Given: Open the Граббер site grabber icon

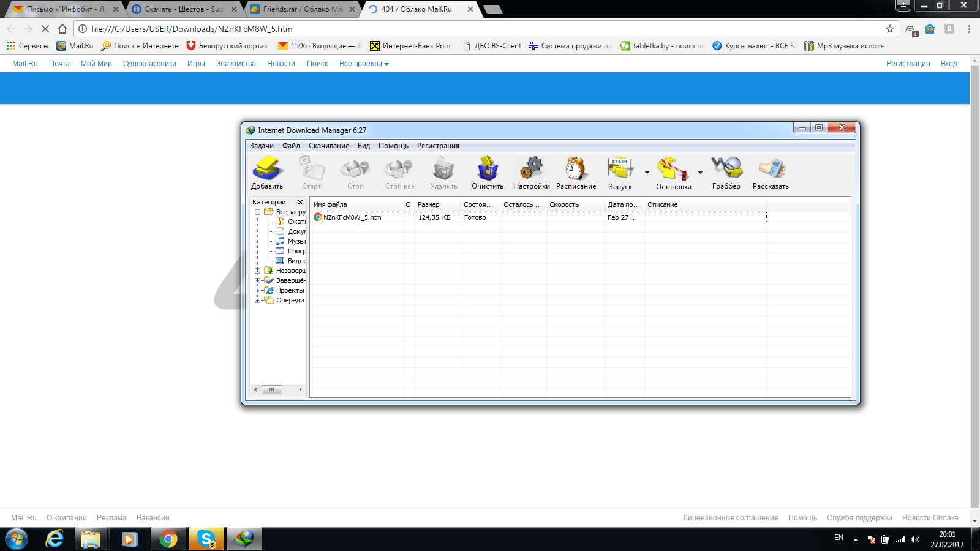Looking at the screenshot, I should (x=726, y=173).
